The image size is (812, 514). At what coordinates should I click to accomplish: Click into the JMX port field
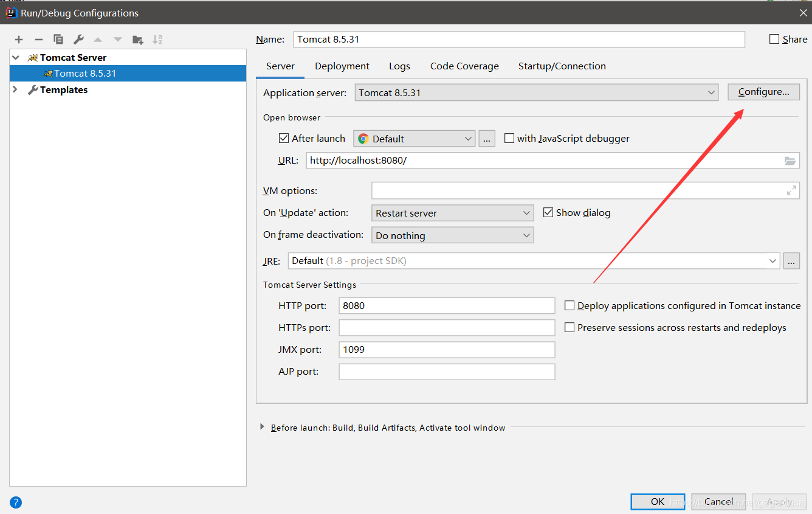point(447,349)
